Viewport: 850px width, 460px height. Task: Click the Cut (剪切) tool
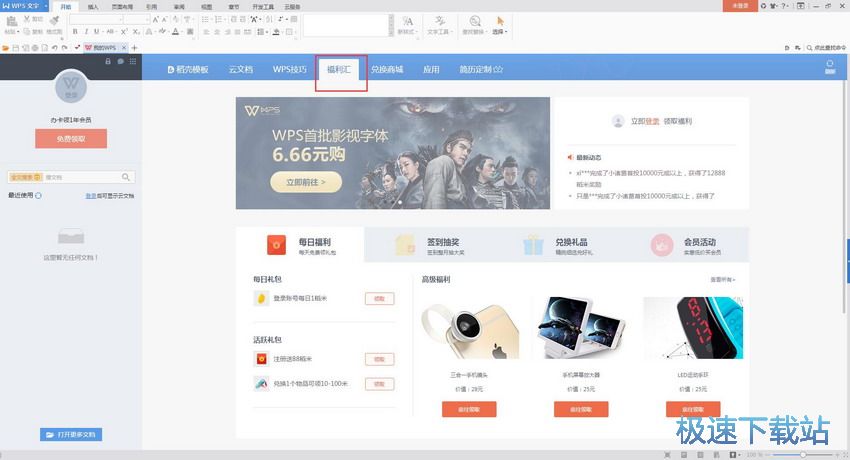click(x=33, y=19)
